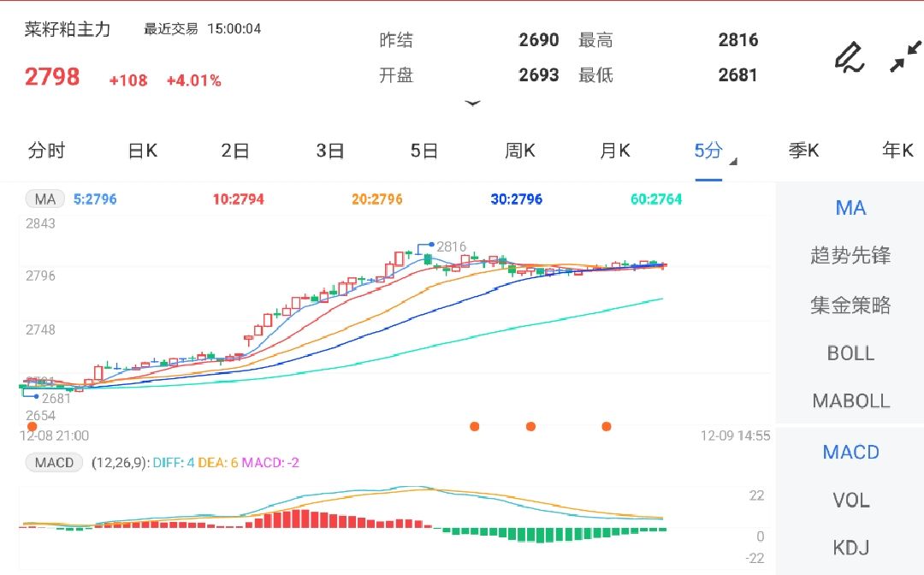This screenshot has height=575, width=924.
Task: Expand quote details with the down chevron
Action: click(x=472, y=103)
